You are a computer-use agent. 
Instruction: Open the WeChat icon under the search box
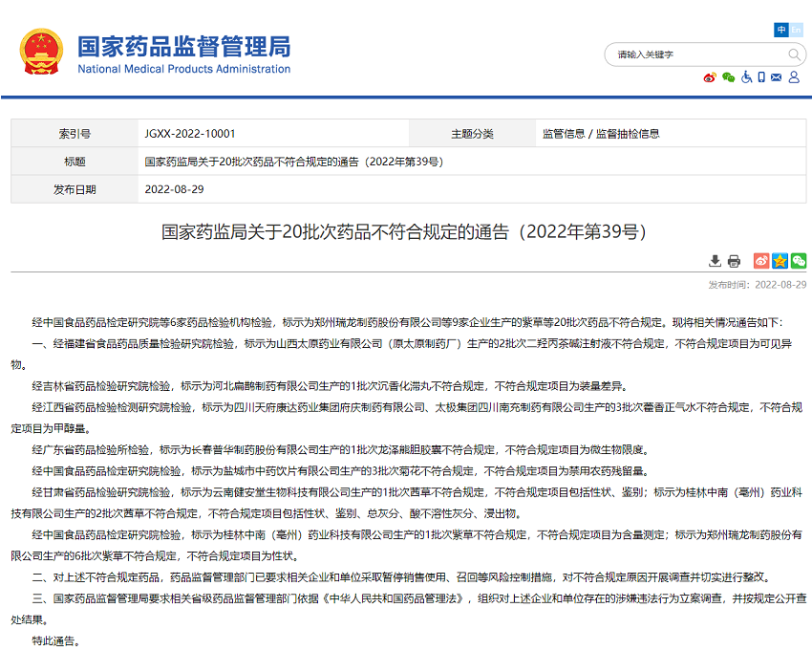pyautogui.click(x=728, y=77)
